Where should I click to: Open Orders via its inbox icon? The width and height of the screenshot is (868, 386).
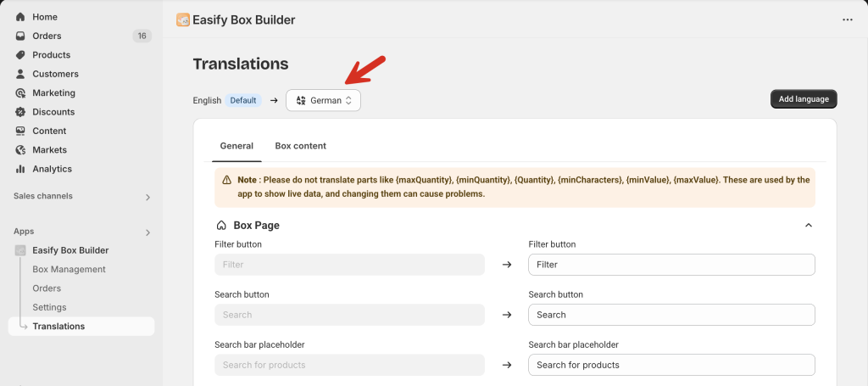pyautogui.click(x=20, y=36)
